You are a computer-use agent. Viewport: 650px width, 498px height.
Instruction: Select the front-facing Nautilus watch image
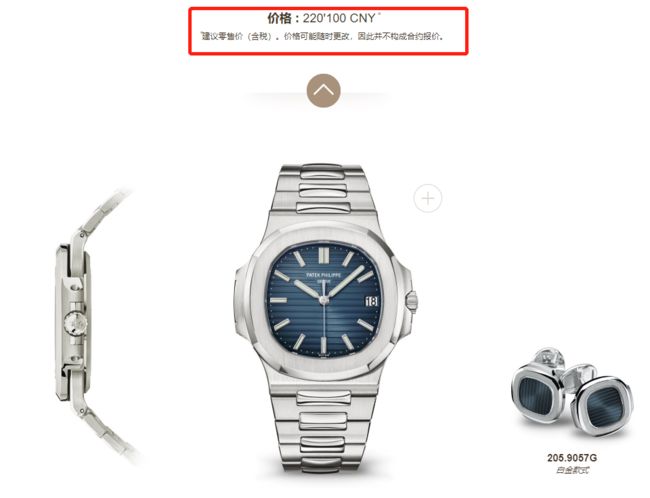click(x=326, y=319)
